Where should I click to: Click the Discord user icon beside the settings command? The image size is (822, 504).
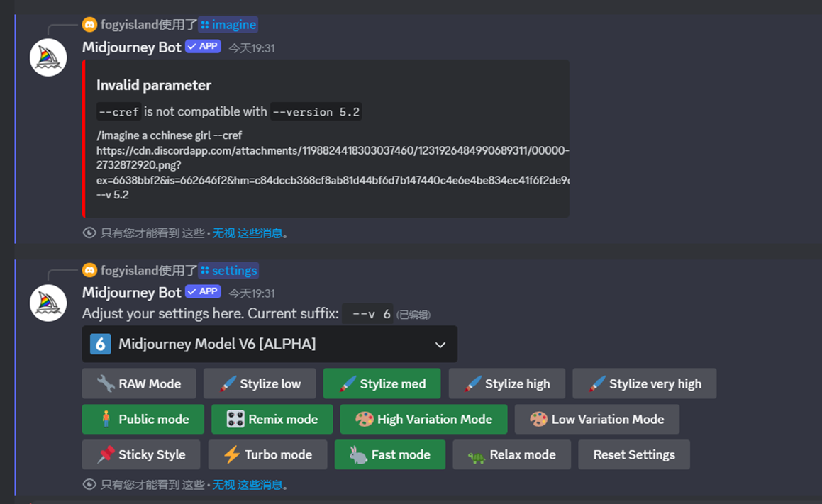click(x=89, y=270)
